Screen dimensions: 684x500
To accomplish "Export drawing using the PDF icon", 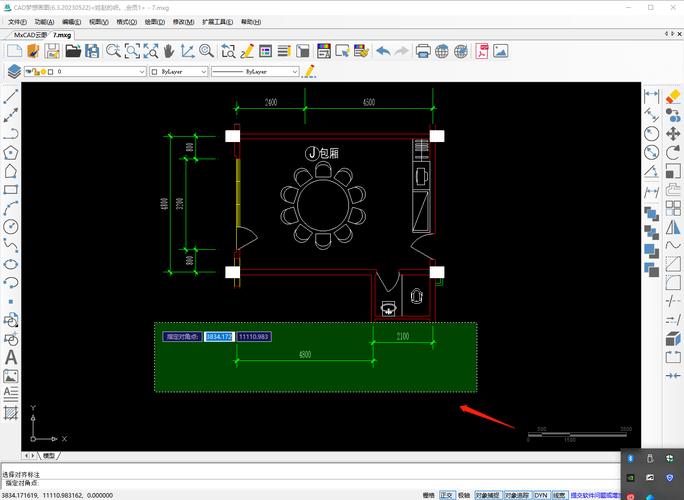I will pyautogui.click(x=481, y=51).
